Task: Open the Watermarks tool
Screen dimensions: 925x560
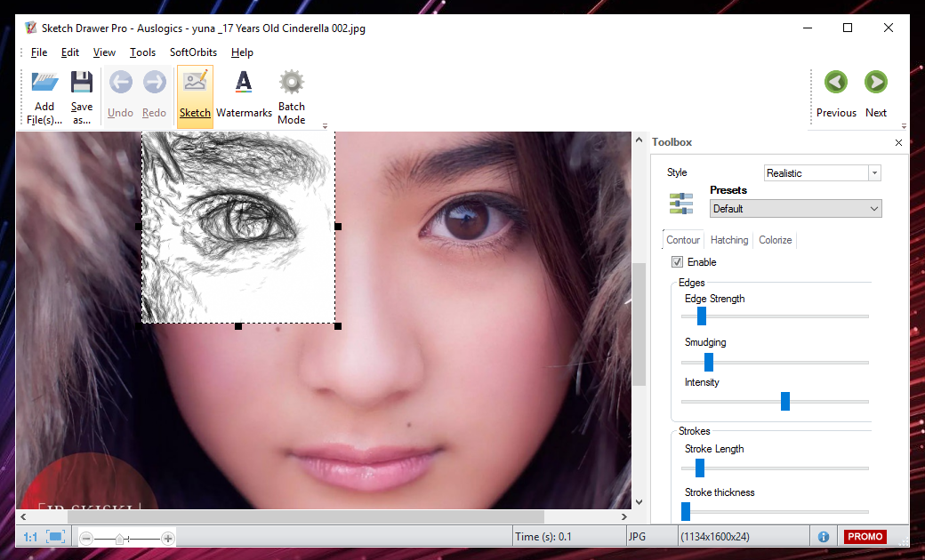Action: click(244, 96)
